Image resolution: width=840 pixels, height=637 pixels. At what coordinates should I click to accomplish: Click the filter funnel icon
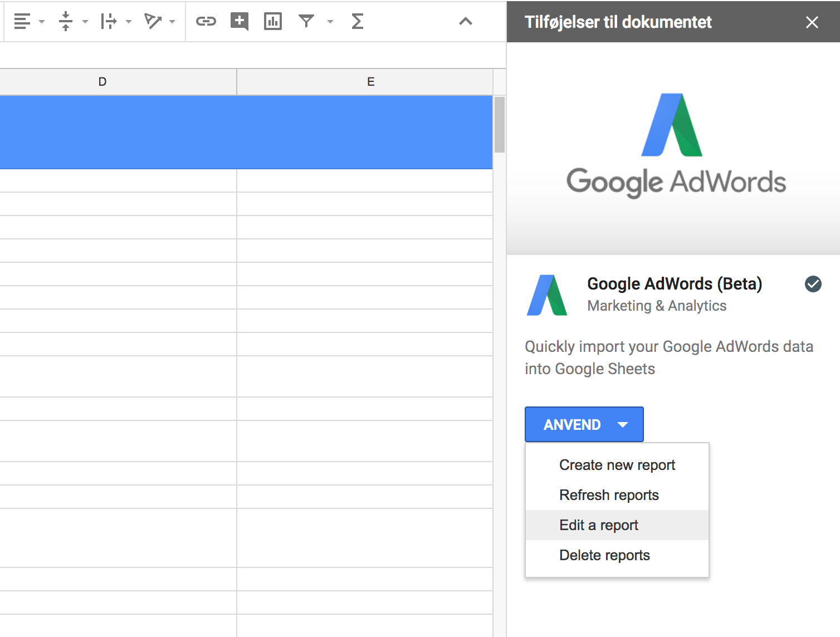point(306,22)
